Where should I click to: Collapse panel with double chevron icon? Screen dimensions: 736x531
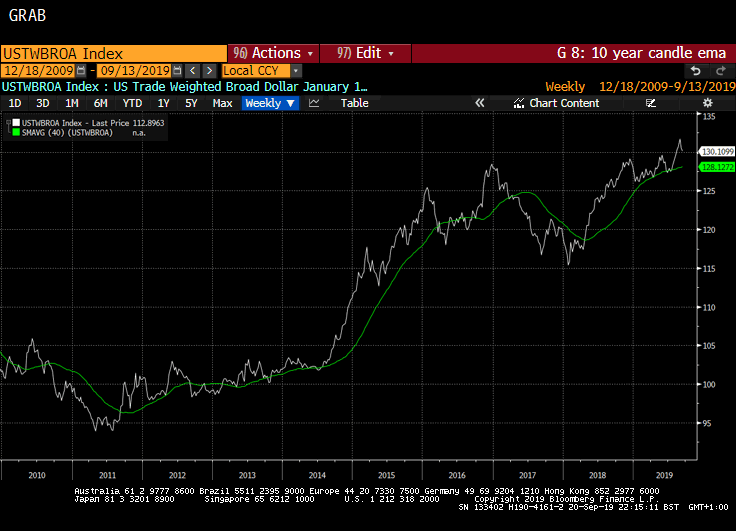click(480, 103)
